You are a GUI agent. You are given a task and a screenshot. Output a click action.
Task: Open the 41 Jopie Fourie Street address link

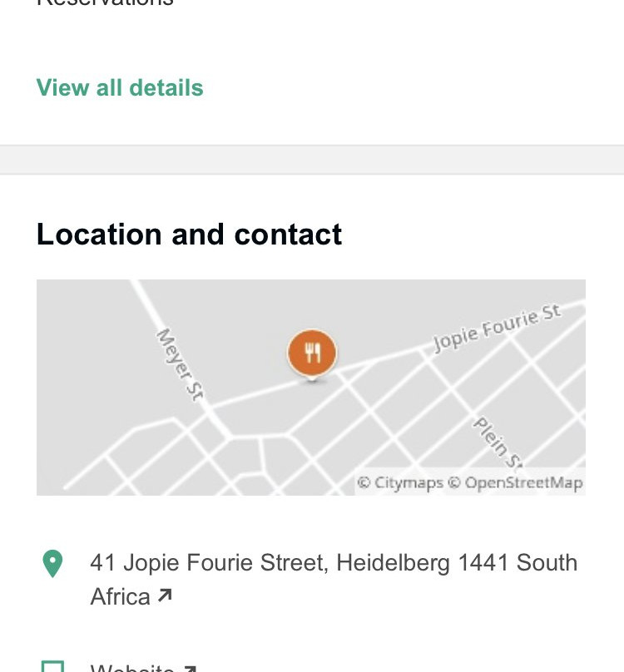coord(333,563)
